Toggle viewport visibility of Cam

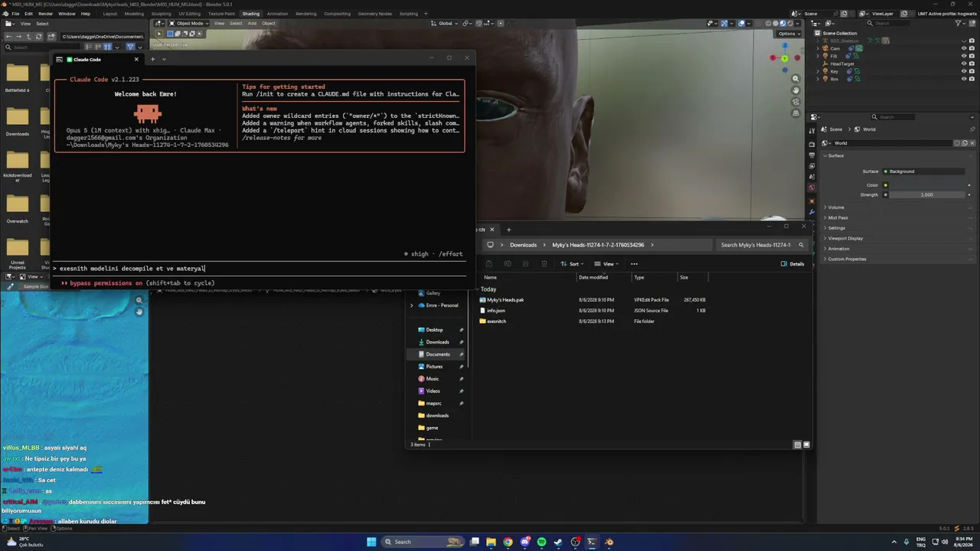point(963,48)
